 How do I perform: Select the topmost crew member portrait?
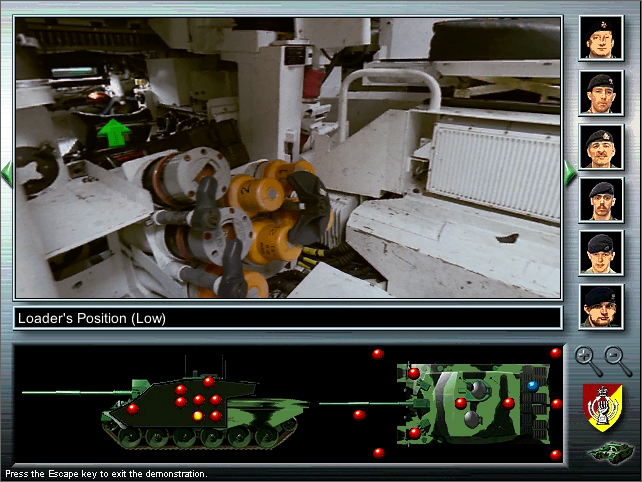pyautogui.click(x=602, y=38)
